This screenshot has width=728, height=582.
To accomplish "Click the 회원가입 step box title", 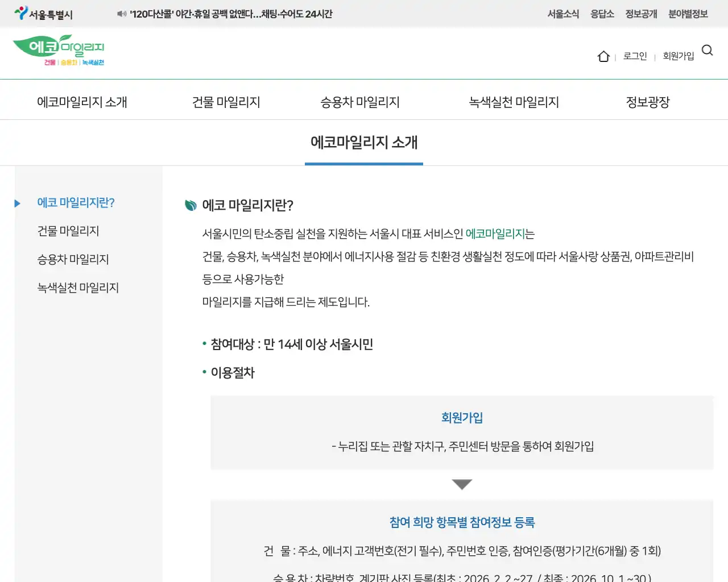I will click(462, 418).
